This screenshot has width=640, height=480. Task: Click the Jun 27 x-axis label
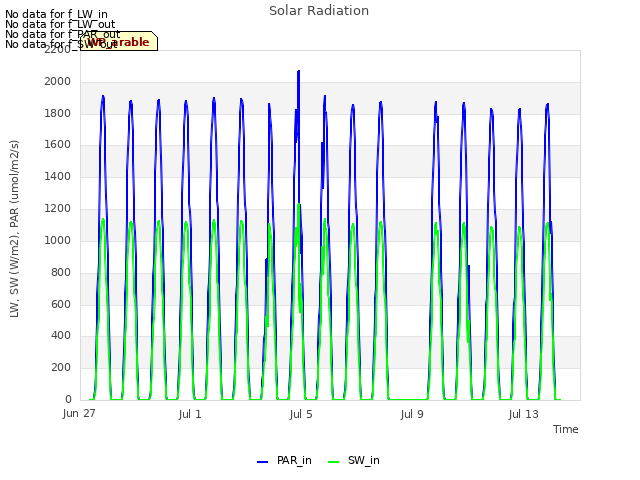[x=79, y=414]
